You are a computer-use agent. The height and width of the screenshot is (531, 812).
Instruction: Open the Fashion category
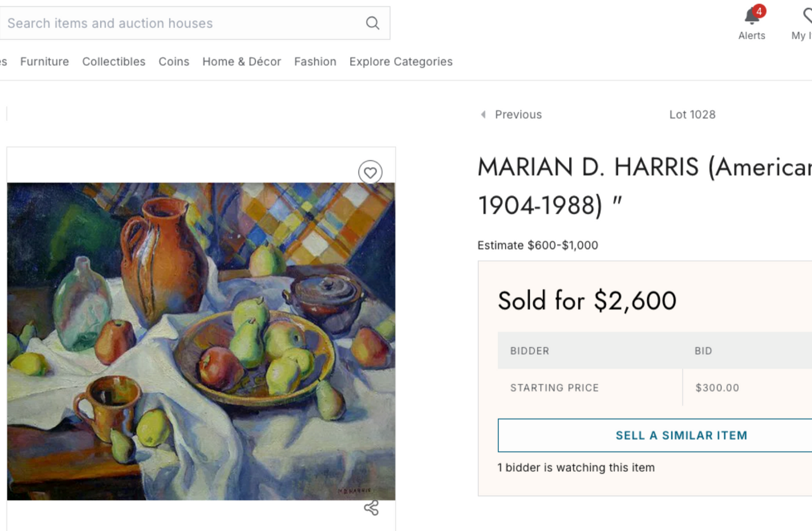tap(315, 62)
